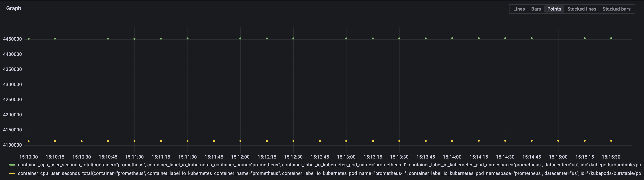
Task: Switch the graph to Bars view
Action: pos(536,9)
